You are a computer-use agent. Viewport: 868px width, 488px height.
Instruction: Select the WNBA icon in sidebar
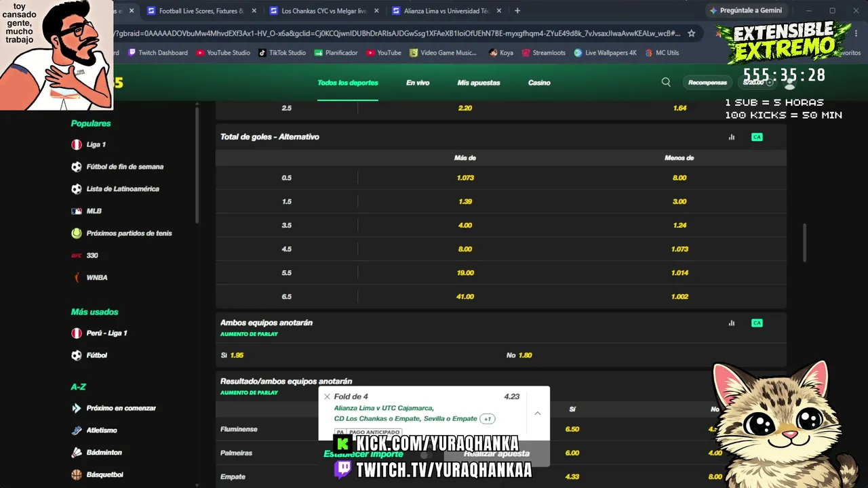pyautogui.click(x=77, y=277)
